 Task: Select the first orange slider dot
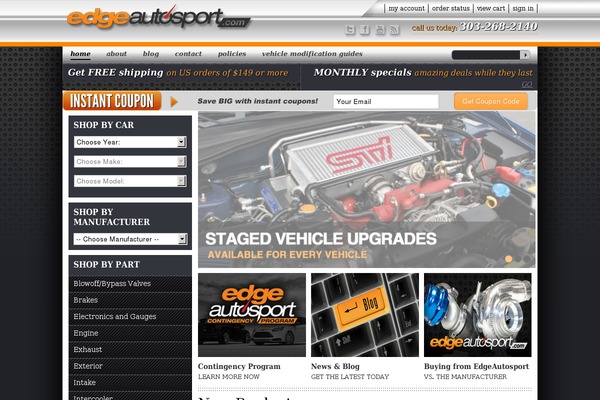click(509, 259)
